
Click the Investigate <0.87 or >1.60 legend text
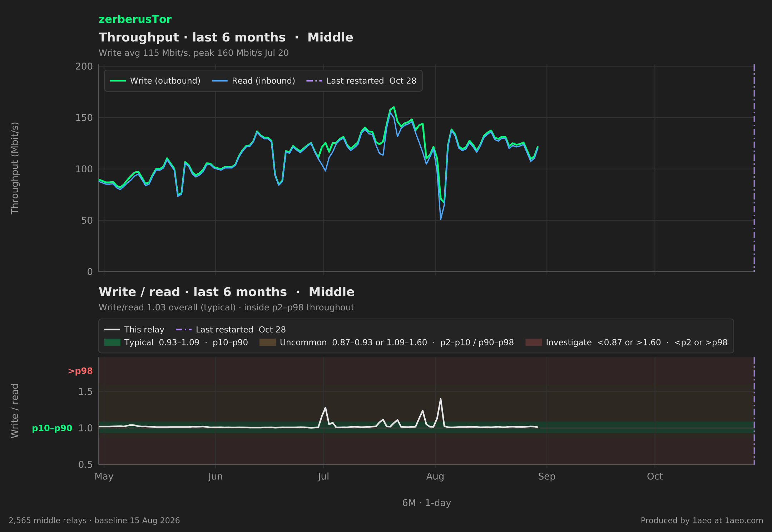coord(637,343)
